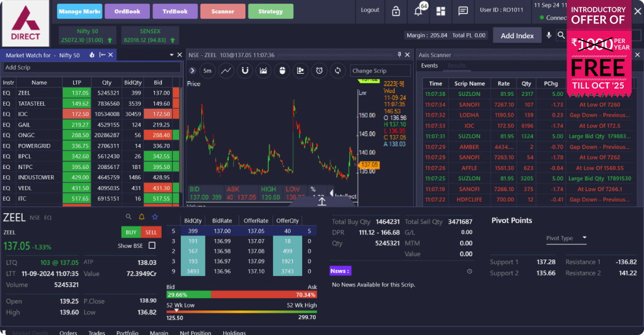Viewport: 644px width, 335px height.
Task: Pin the Axis Scanner panel
Action: coord(629,55)
